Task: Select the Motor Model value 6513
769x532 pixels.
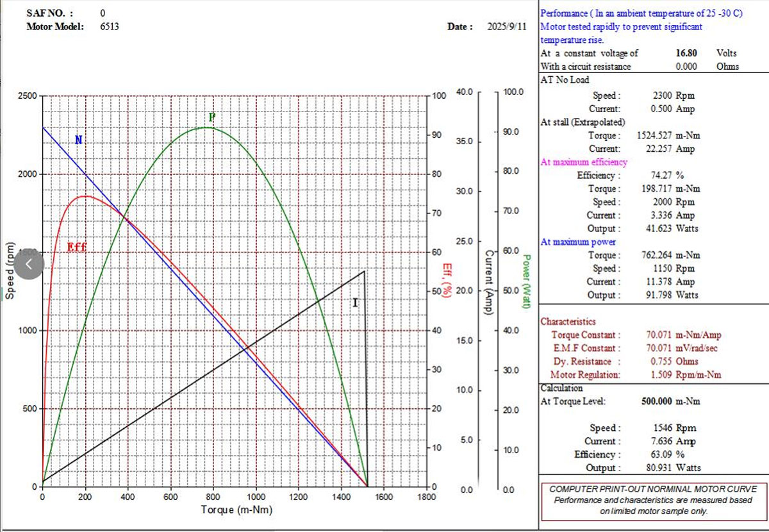Action: point(110,26)
